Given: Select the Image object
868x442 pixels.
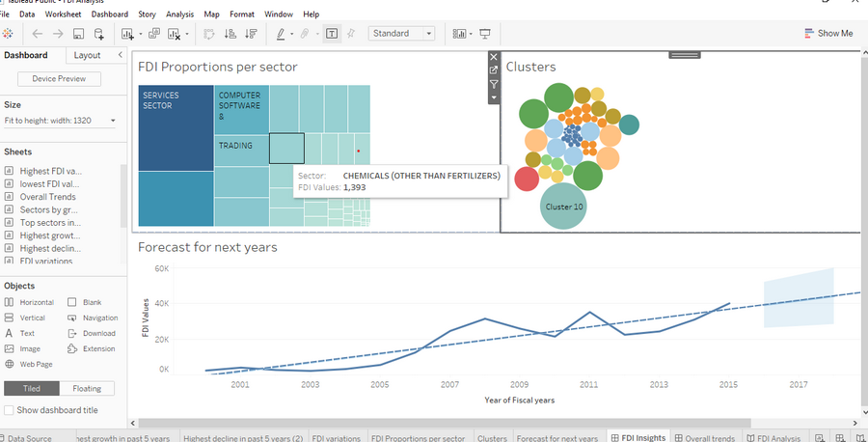Looking at the screenshot, I should 23,349.
